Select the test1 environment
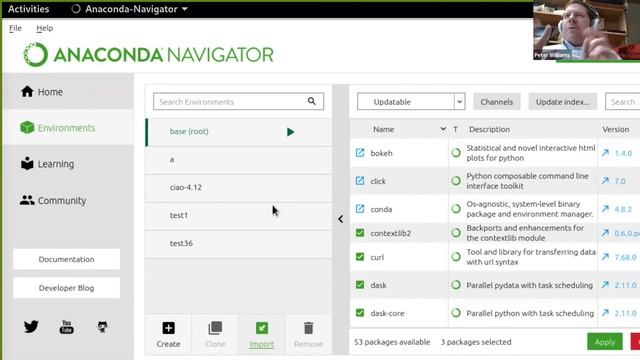Viewport: 640px width, 360px height. 238,216
